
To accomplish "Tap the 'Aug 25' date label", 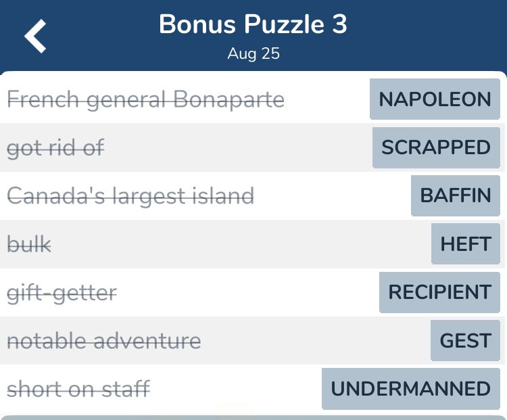I will pyautogui.click(x=254, y=53).
